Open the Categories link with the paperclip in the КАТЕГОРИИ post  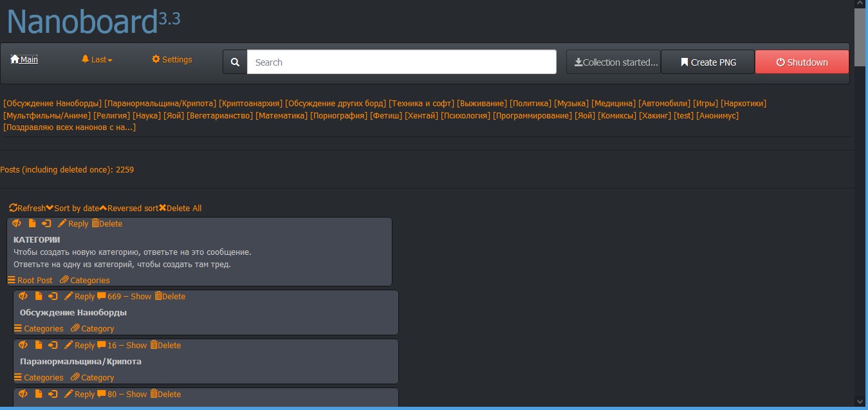[85, 280]
